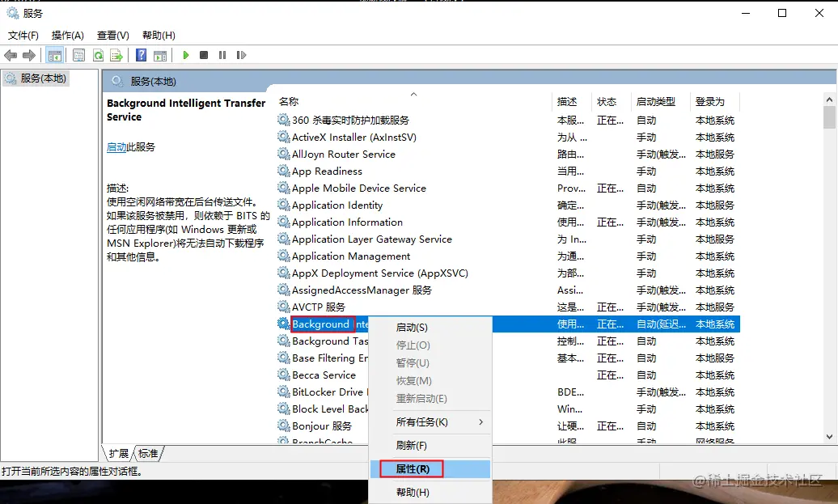Viewport: 838px width, 504px height.
Task: Export the service list via export icon
Action: click(117, 55)
